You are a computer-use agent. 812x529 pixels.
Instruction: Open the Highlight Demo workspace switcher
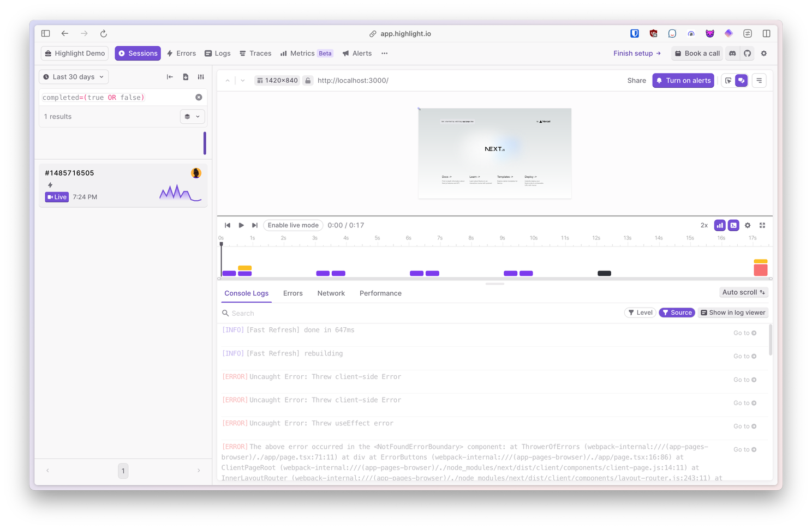(75, 53)
